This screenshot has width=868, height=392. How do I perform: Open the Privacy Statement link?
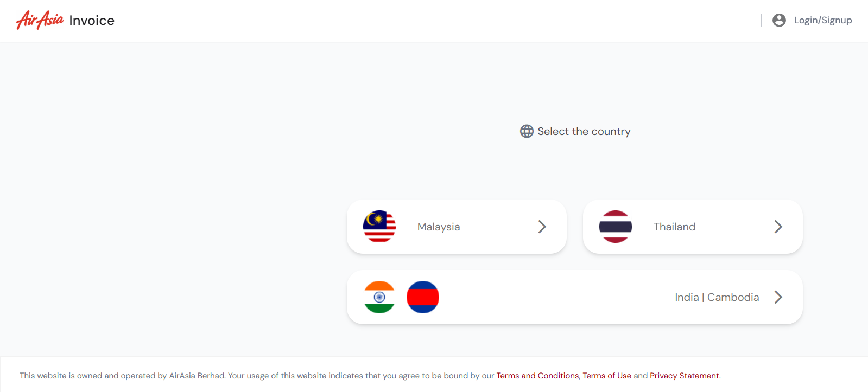[x=683, y=375]
